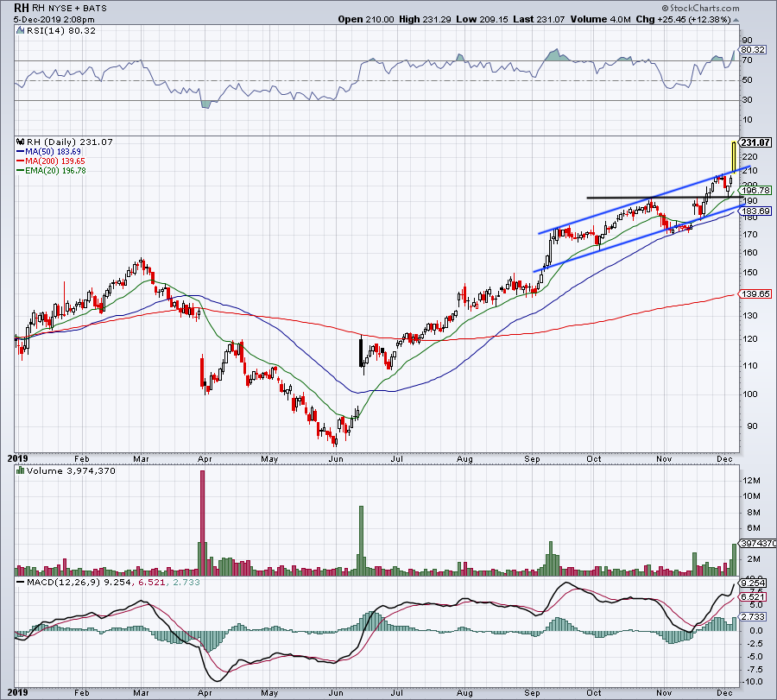Click the 'RH (Daily) 231.07' legend label
This screenshot has height=700, width=777.
click(70, 142)
